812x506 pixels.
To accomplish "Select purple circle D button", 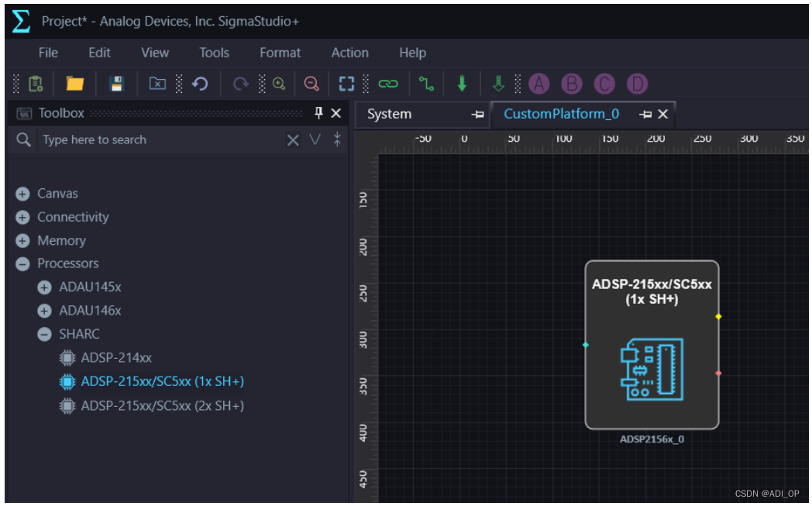I will (638, 84).
